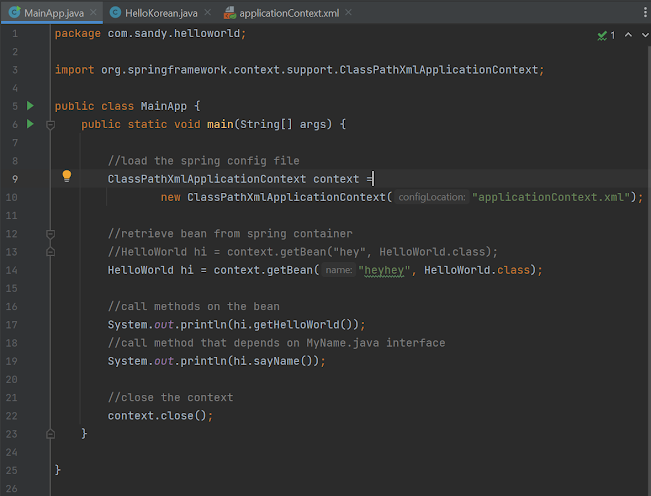Close the HelloKorean.java tab
651x496 pixels.
click(x=208, y=12)
